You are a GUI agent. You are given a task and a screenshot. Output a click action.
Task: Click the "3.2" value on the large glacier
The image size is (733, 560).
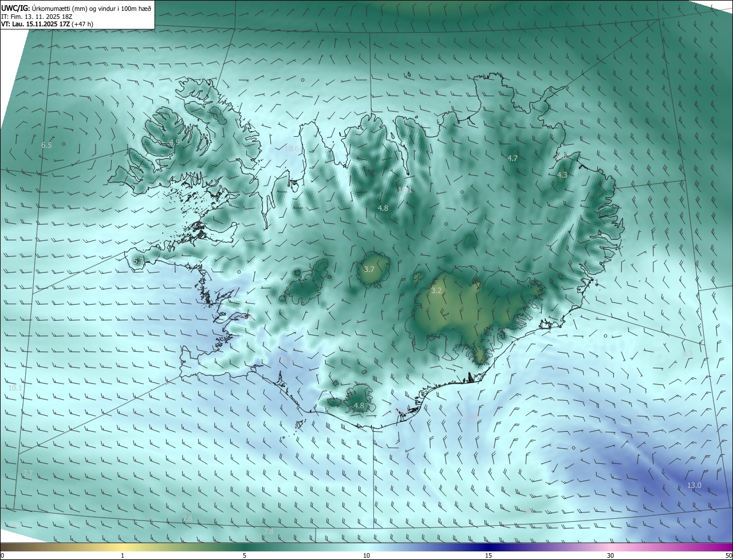pos(436,291)
